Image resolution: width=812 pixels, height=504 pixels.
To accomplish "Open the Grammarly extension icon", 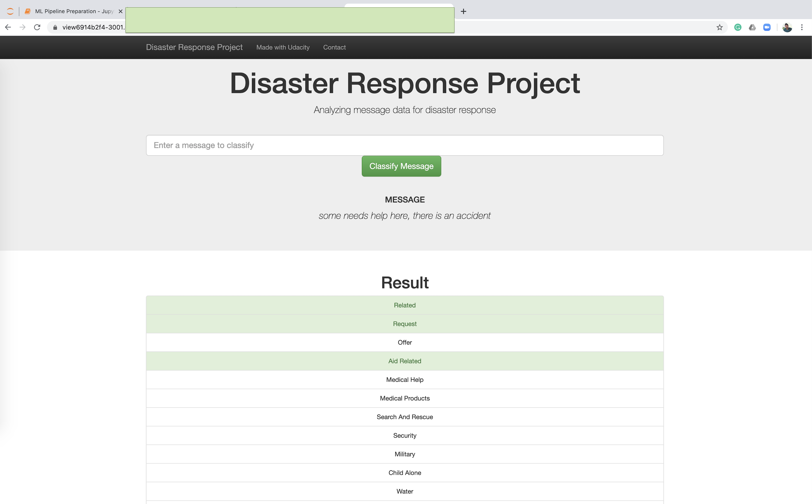I will (738, 27).
